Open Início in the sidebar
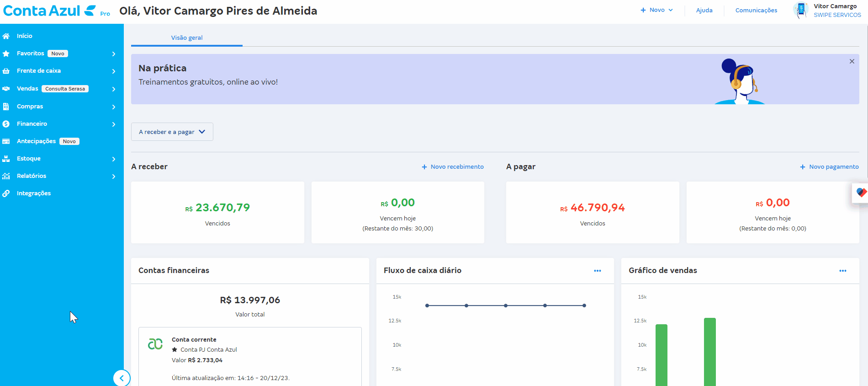The width and height of the screenshot is (868, 386). [25, 36]
